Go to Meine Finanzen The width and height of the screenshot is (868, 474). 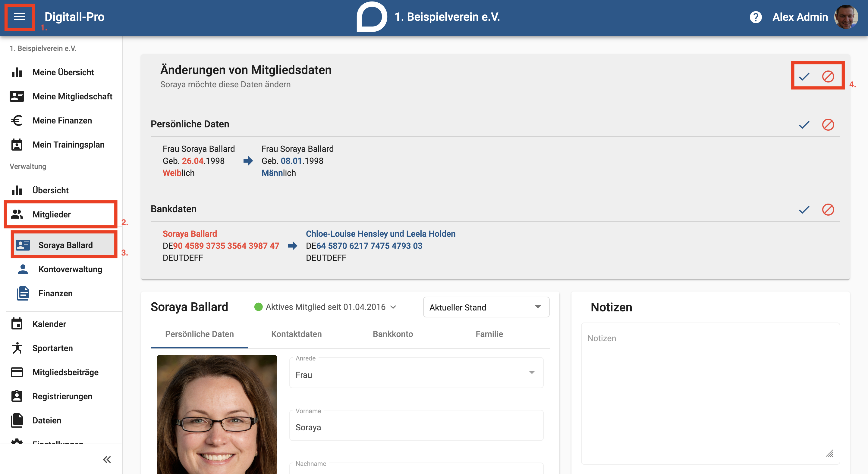[x=61, y=120]
